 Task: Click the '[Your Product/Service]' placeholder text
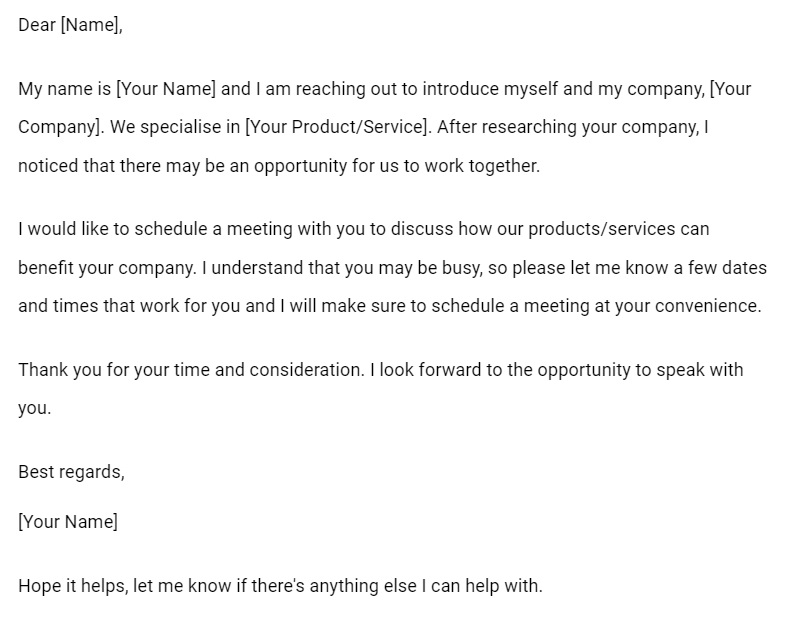tap(337, 127)
